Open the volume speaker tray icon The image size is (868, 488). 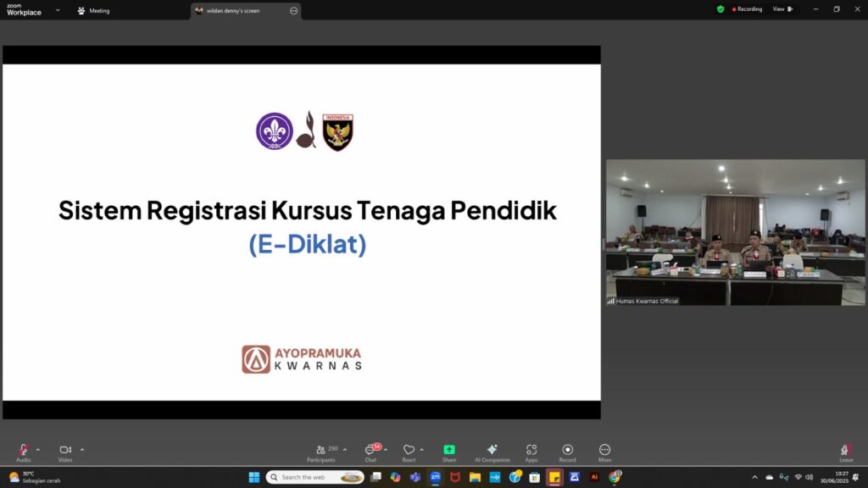coord(809,477)
